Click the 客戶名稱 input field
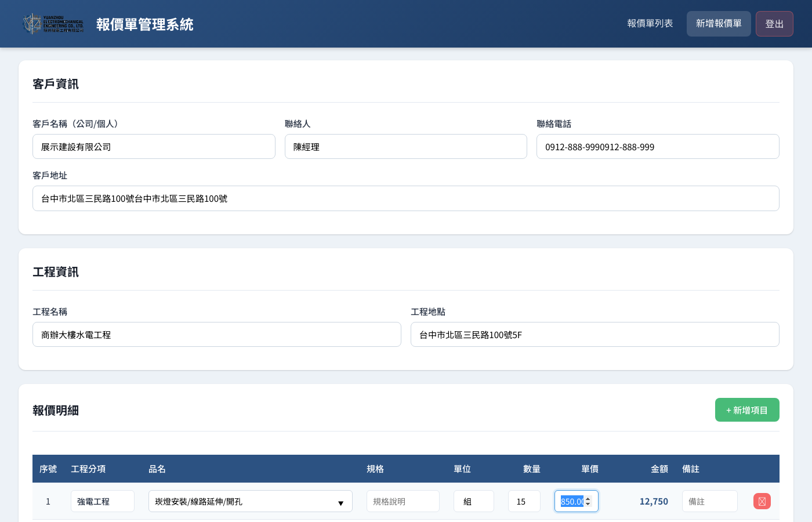Image resolution: width=812 pixels, height=522 pixels. click(x=154, y=147)
